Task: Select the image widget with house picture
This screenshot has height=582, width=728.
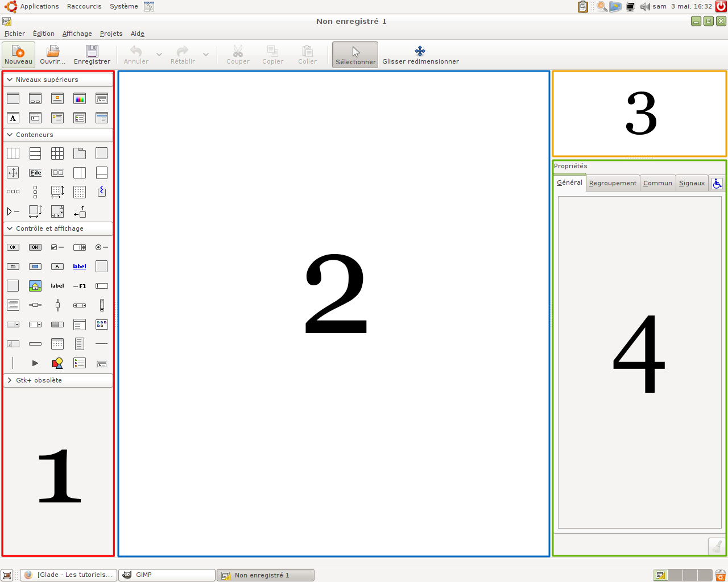Action: [35, 286]
